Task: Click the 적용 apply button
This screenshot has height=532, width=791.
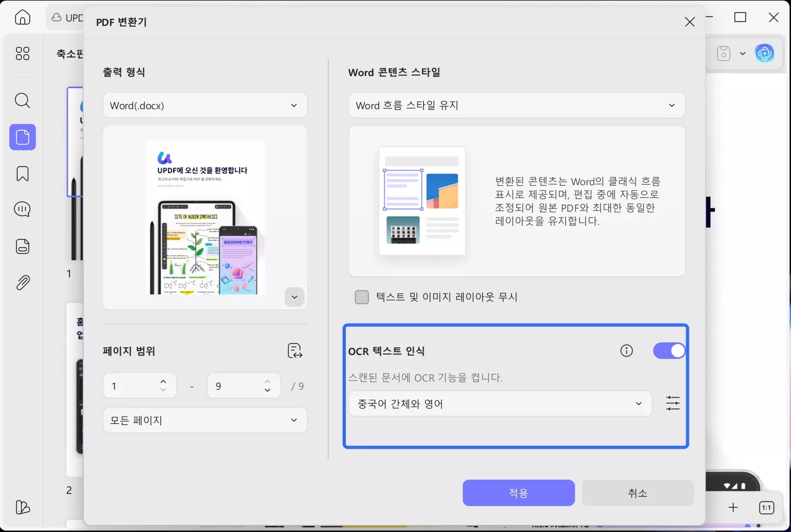Action: pos(519,492)
